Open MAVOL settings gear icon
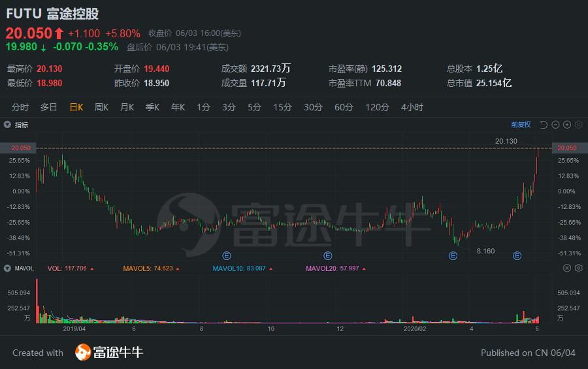The image size is (588, 369). click(579, 268)
